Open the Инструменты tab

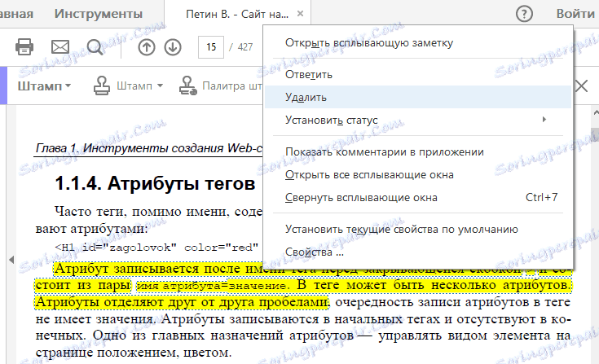(98, 14)
